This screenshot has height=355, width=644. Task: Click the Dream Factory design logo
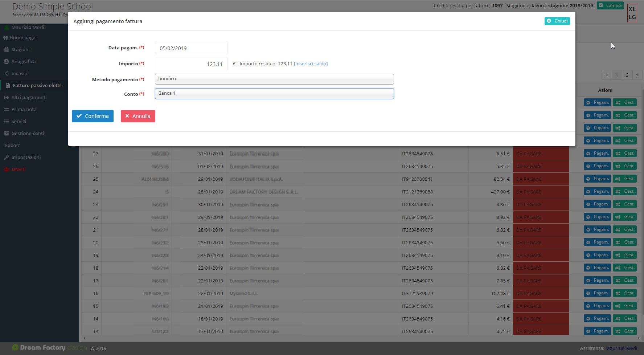click(x=50, y=348)
